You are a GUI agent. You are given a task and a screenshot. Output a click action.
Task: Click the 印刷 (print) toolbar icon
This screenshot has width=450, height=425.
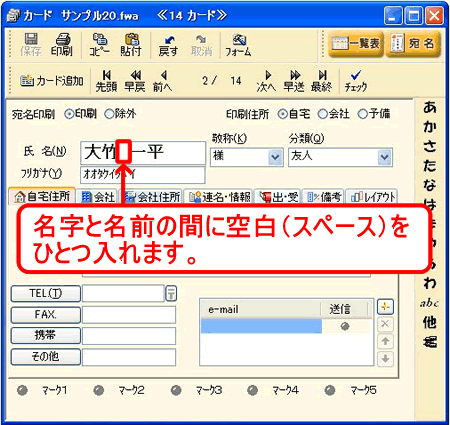(62, 44)
